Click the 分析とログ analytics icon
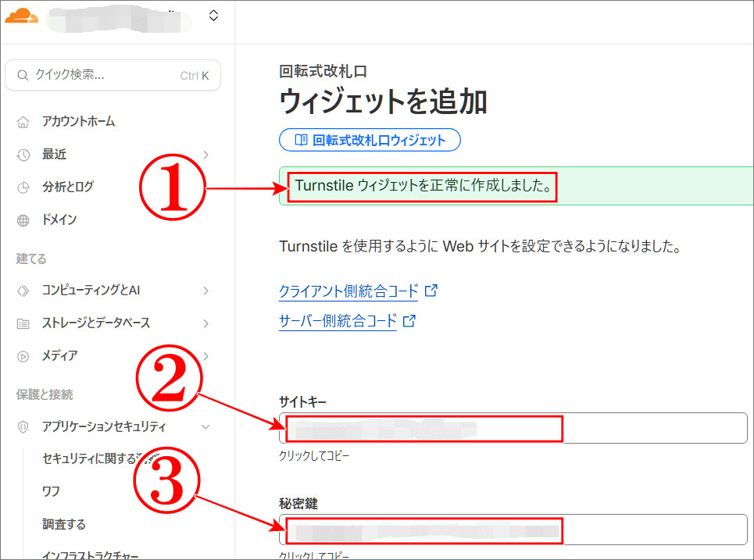This screenshot has height=560, width=754. point(23,187)
